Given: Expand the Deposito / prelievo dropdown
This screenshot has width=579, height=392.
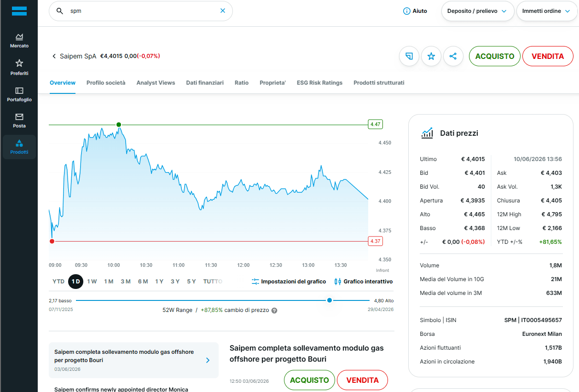Looking at the screenshot, I should (477, 11).
